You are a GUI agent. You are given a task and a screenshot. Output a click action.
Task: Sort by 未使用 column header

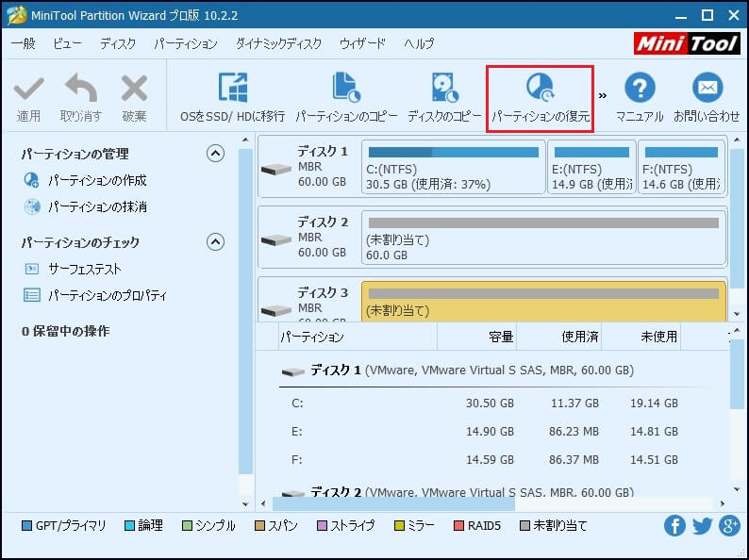(641, 338)
